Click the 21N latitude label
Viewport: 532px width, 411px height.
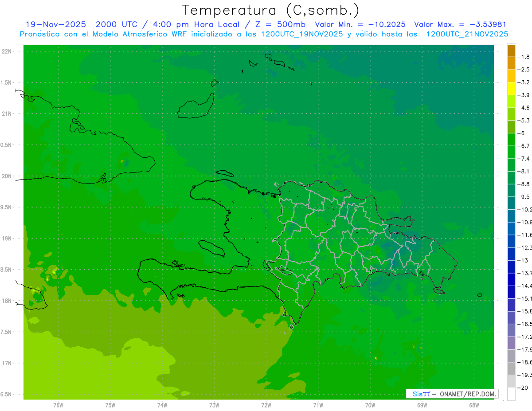click(x=7, y=114)
